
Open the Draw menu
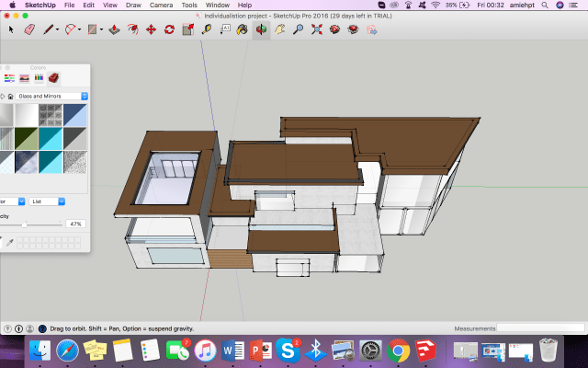tap(133, 6)
